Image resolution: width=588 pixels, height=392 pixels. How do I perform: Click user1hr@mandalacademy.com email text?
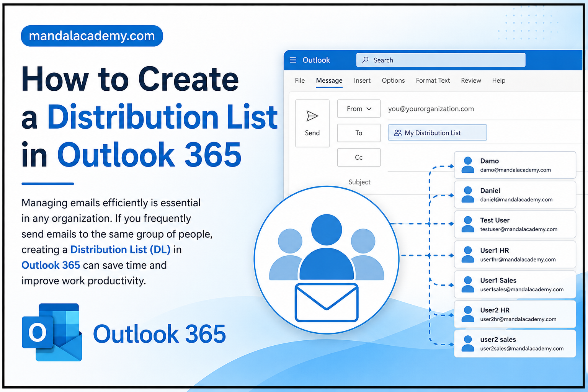518,260
